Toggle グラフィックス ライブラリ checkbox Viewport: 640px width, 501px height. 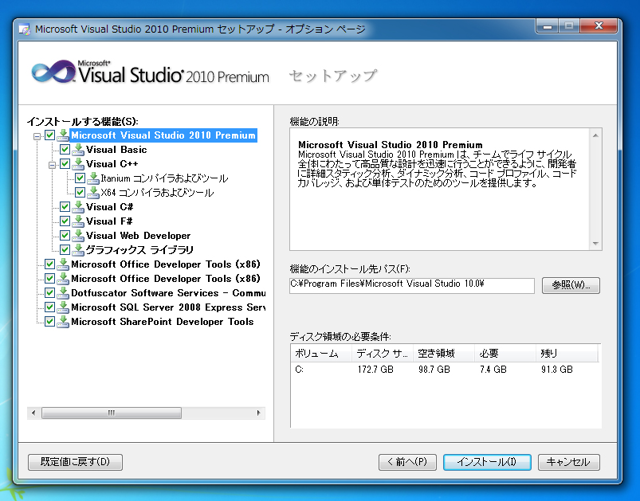pyautogui.click(x=65, y=249)
